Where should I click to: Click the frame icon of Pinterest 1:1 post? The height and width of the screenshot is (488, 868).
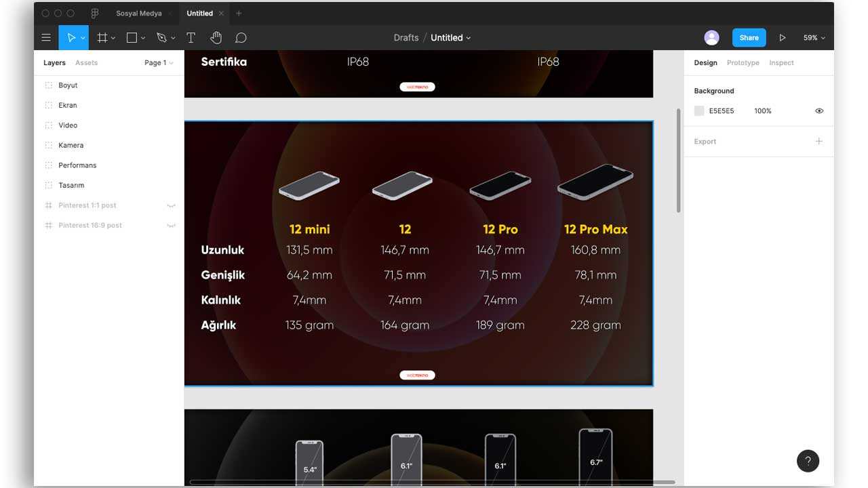point(48,205)
